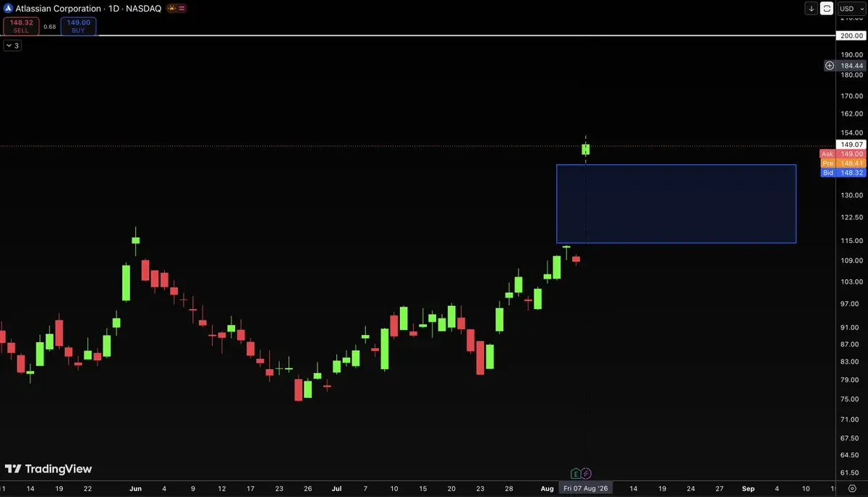Image resolution: width=868 pixels, height=497 pixels.
Task: Click the BUY 149.00 button
Action: (x=78, y=27)
